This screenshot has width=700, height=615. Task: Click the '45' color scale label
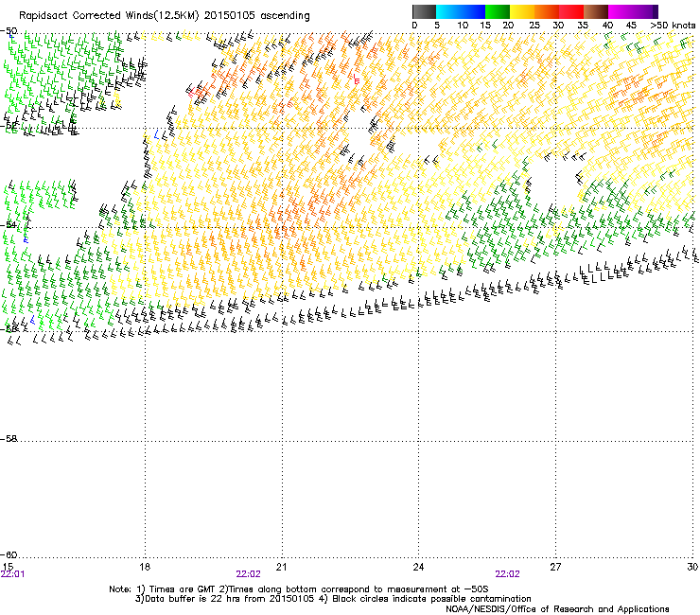pyautogui.click(x=631, y=26)
